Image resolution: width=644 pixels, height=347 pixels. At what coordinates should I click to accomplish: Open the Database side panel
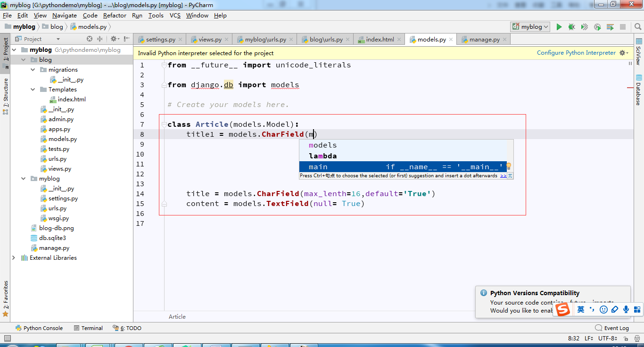(639, 90)
